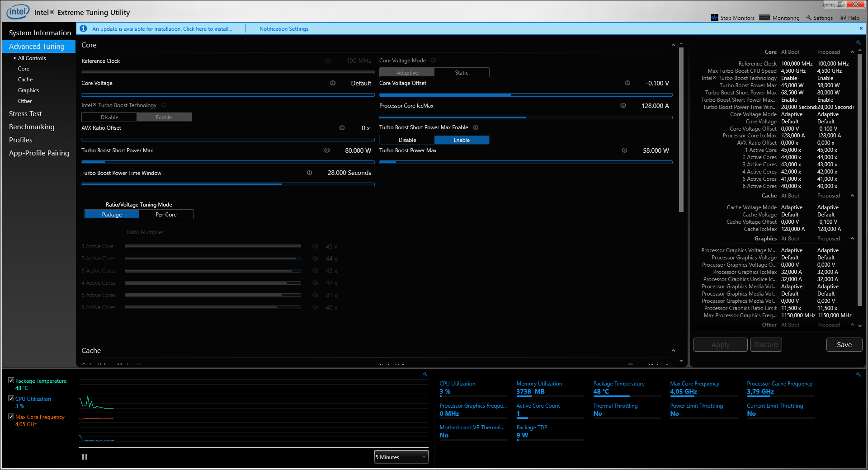
Task: Show info for Turbo Boost Short Power Max Enable
Action: pos(476,127)
